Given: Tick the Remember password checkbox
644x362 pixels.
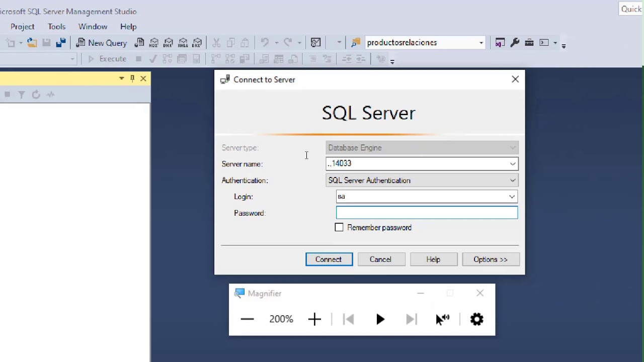Looking at the screenshot, I should 339,228.
